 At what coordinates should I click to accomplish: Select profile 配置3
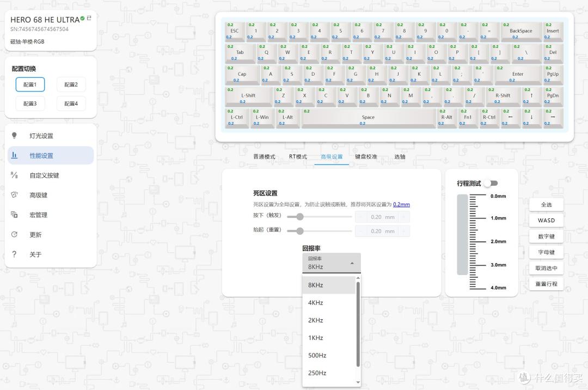(x=30, y=103)
